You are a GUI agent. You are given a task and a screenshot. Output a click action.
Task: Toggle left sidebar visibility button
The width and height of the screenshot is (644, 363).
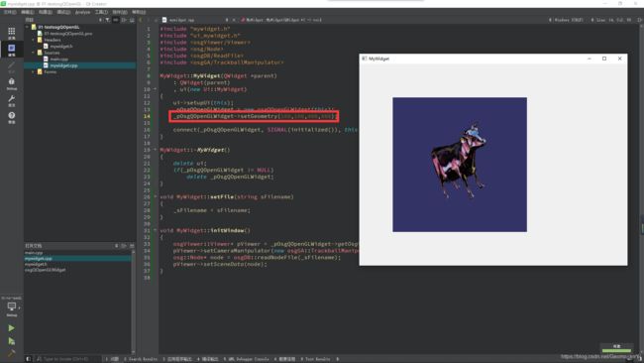pyautogui.click(x=28, y=359)
